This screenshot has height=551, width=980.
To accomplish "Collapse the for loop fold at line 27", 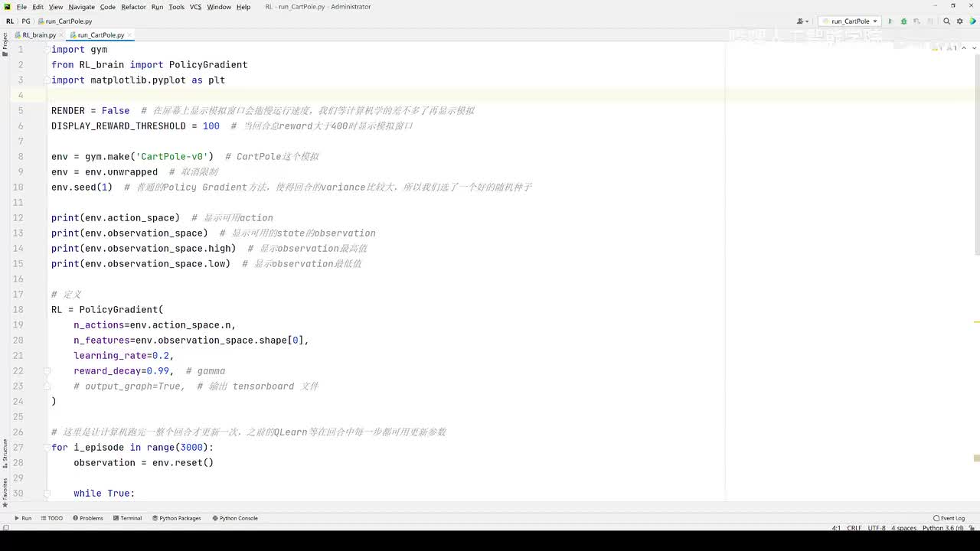I will click(x=47, y=448).
